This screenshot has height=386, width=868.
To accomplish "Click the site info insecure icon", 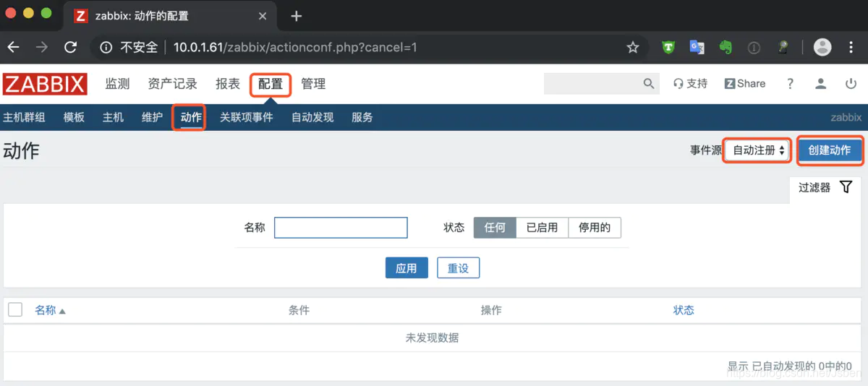I will (106, 48).
